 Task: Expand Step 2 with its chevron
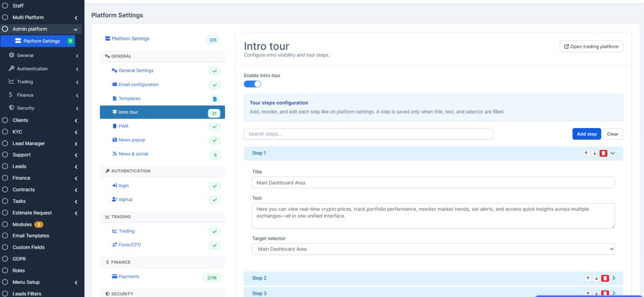click(614, 278)
